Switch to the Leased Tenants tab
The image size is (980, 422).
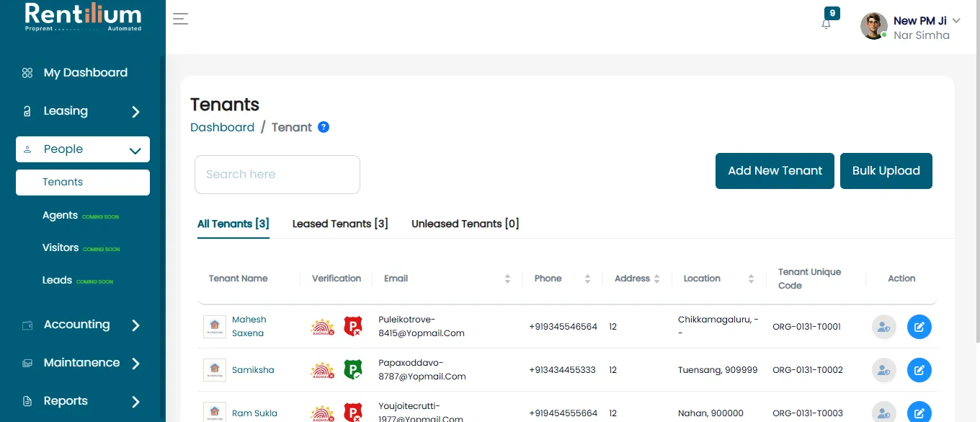[340, 224]
